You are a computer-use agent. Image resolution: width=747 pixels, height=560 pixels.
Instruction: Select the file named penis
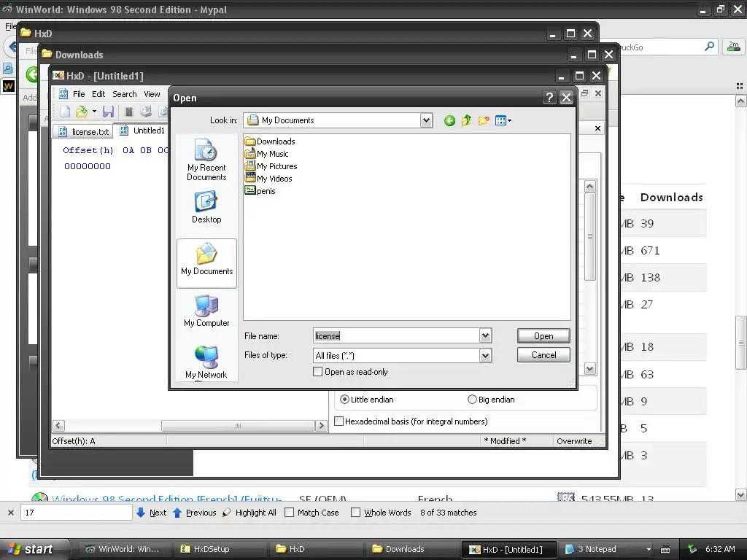click(x=260, y=191)
